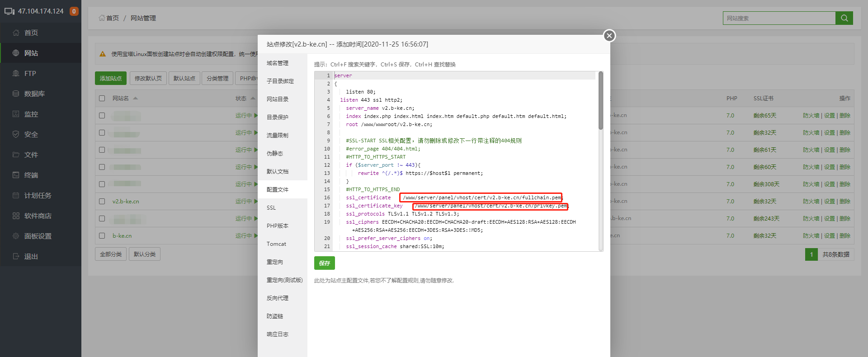Close the site edit dialog

[609, 36]
